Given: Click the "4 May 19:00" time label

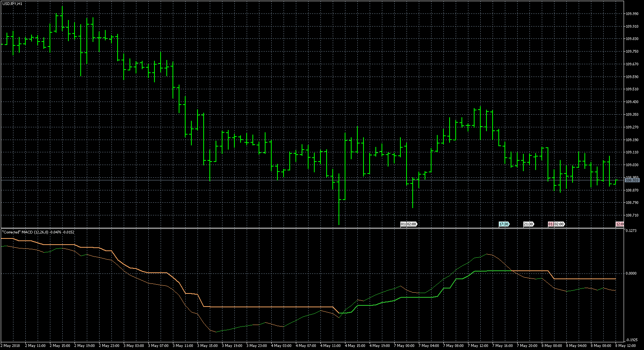Looking at the screenshot, I should (380, 346).
